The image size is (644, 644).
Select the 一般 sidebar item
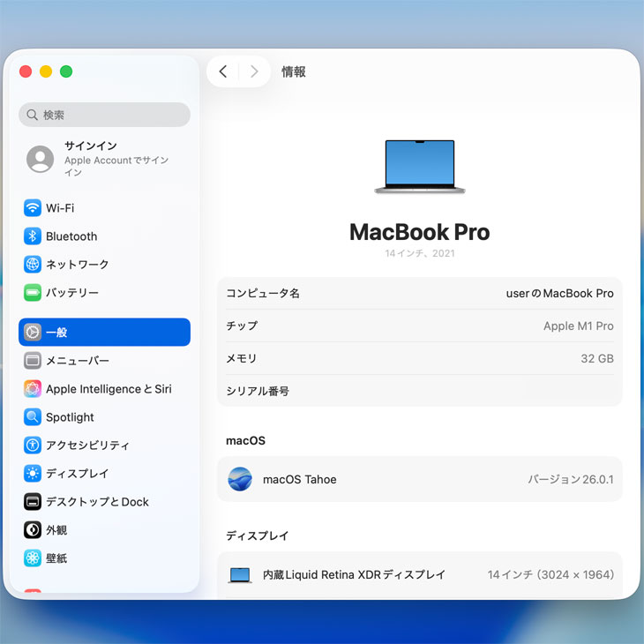[x=104, y=333]
